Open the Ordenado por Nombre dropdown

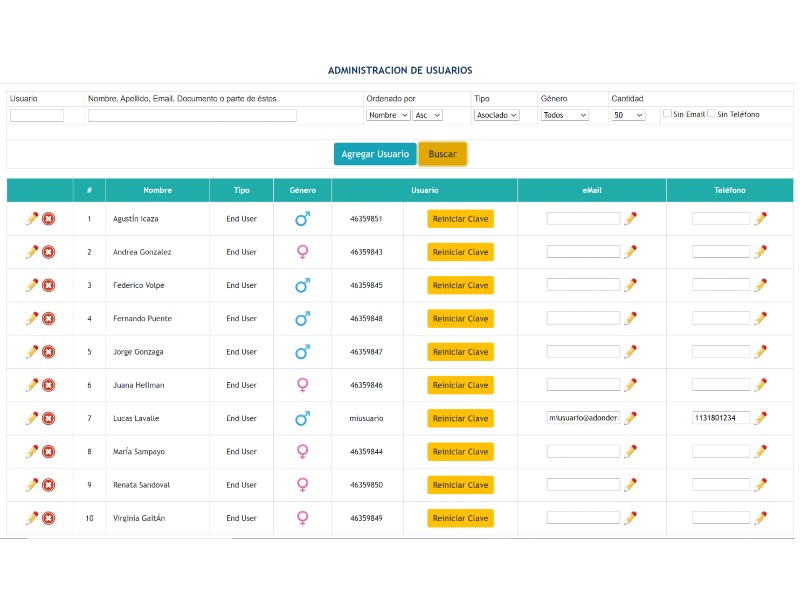[x=388, y=115]
